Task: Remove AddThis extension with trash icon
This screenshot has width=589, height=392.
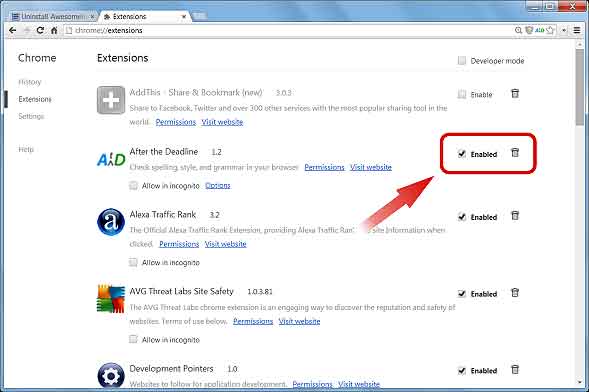Action: pyautogui.click(x=515, y=93)
